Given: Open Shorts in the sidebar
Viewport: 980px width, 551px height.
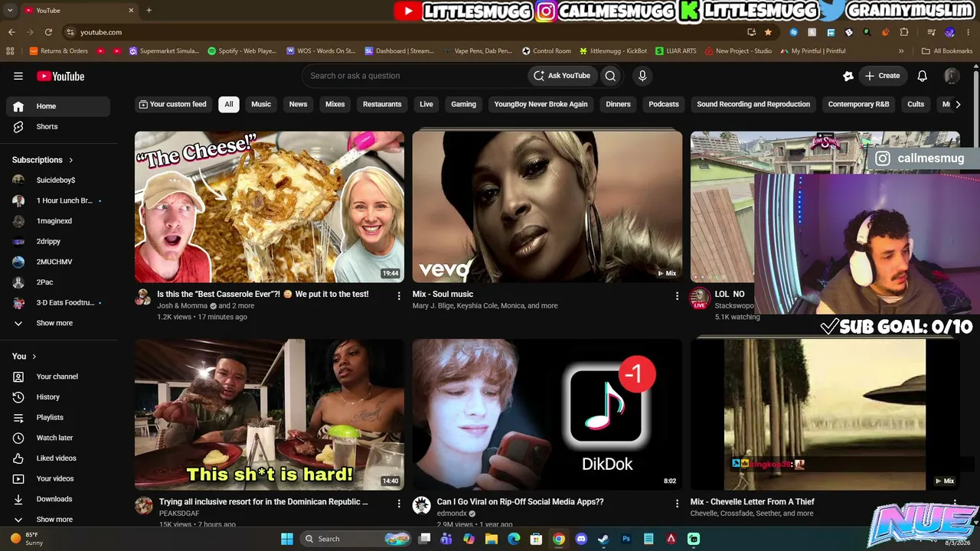Looking at the screenshot, I should tap(58, 126).
